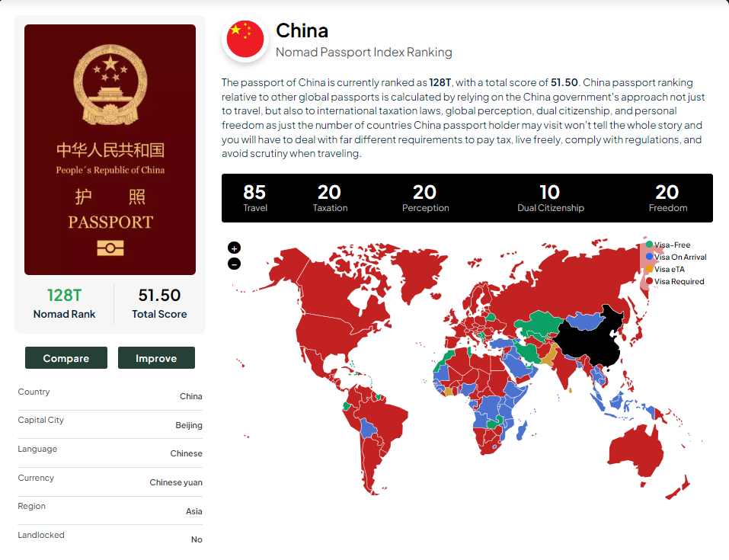Click Kazakhstan (green) on the world map

(540, 322)
